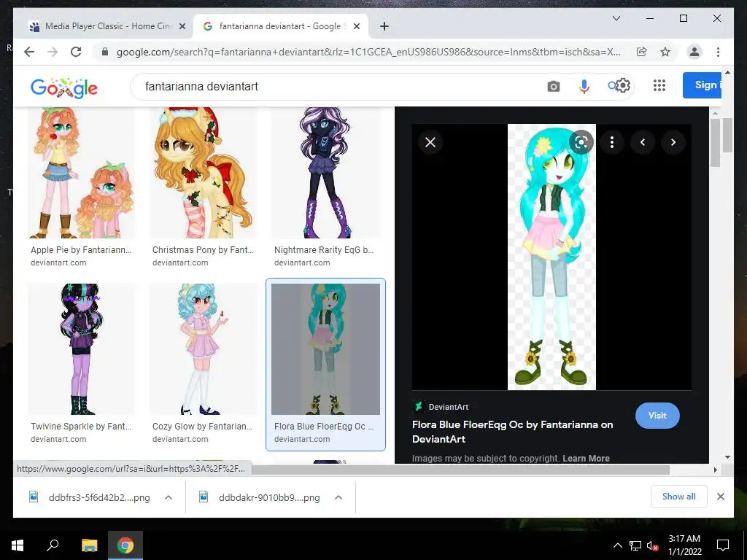Go back to previous page in Chrome
This screenshot has height=560, width=747.
[x=29, y=52]
